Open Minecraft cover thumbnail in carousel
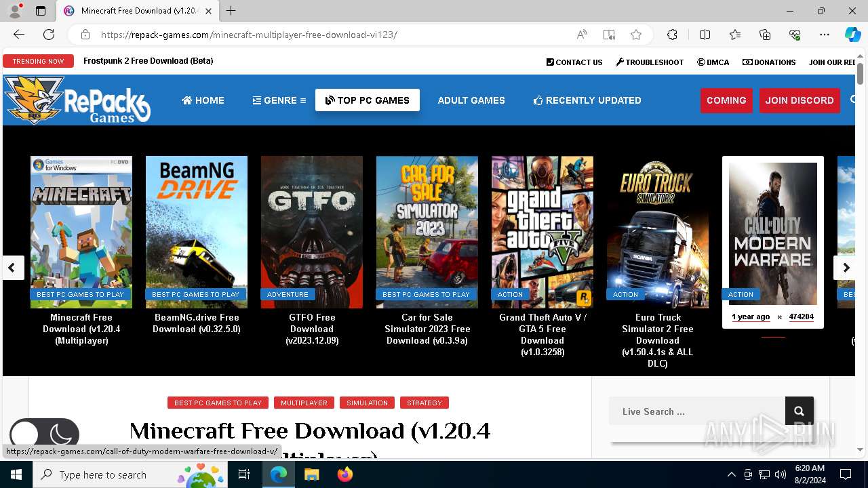 pos(81,232)
